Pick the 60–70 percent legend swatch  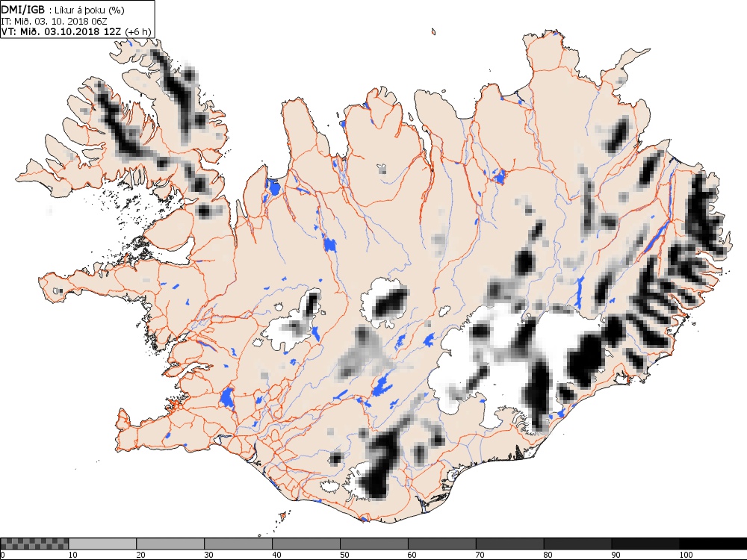442,544
